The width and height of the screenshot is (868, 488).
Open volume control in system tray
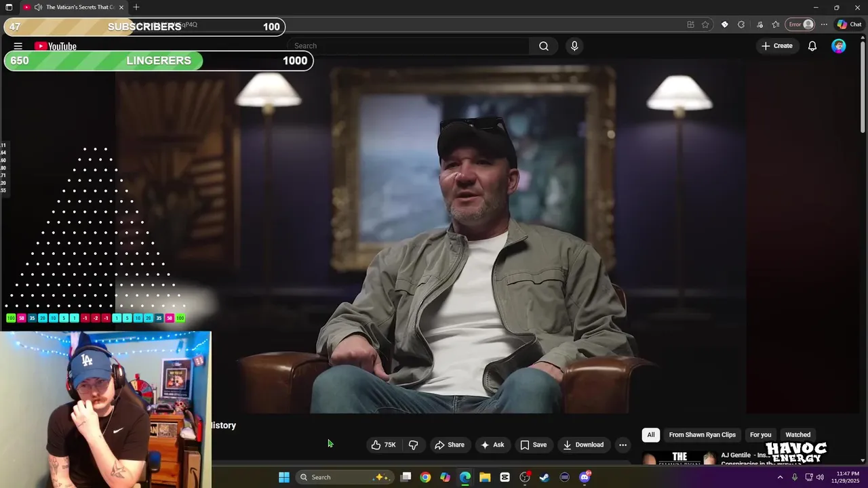(x=820, y=477)
